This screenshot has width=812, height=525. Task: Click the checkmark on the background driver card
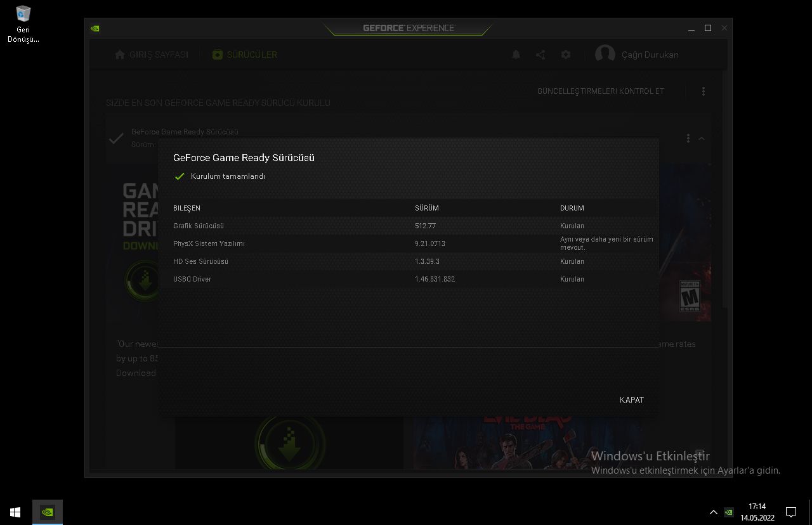(x=116, y=138)
